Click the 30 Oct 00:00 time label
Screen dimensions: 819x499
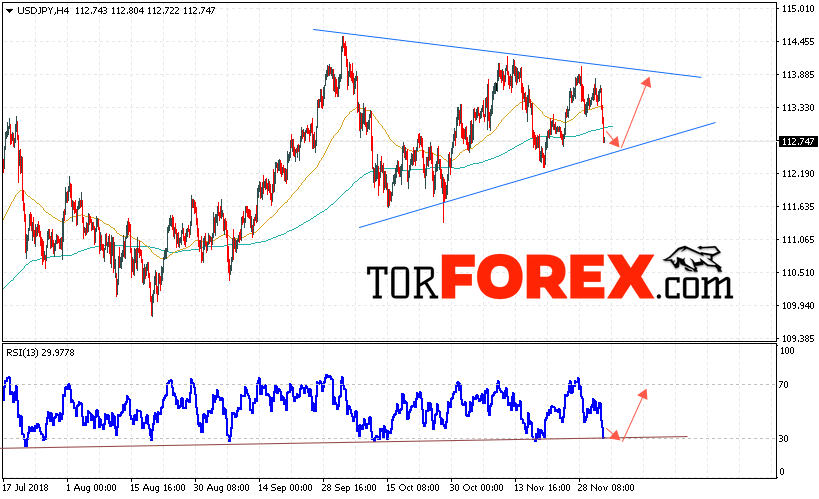tap(476, 488)
